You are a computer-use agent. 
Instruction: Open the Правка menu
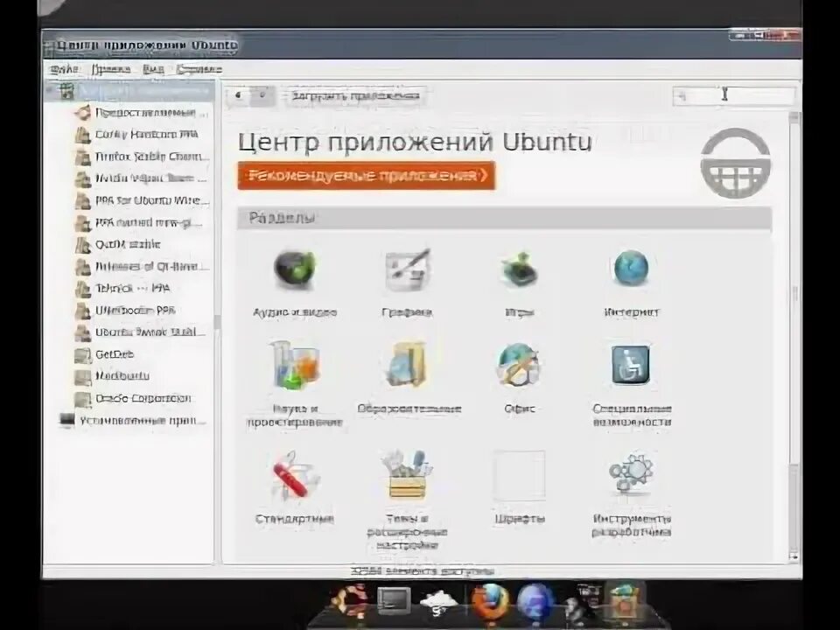tap(111, 69)
